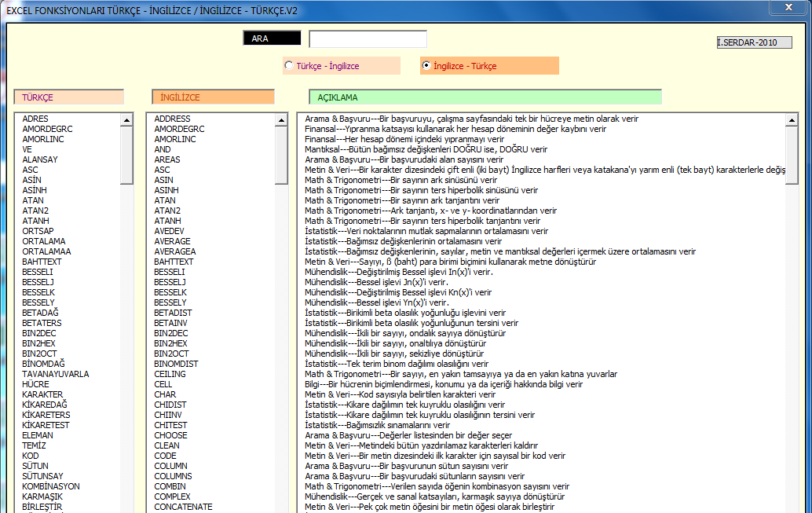
Task: Click the Türkçe list scrollbar thumb
Action: coord(126,155)
